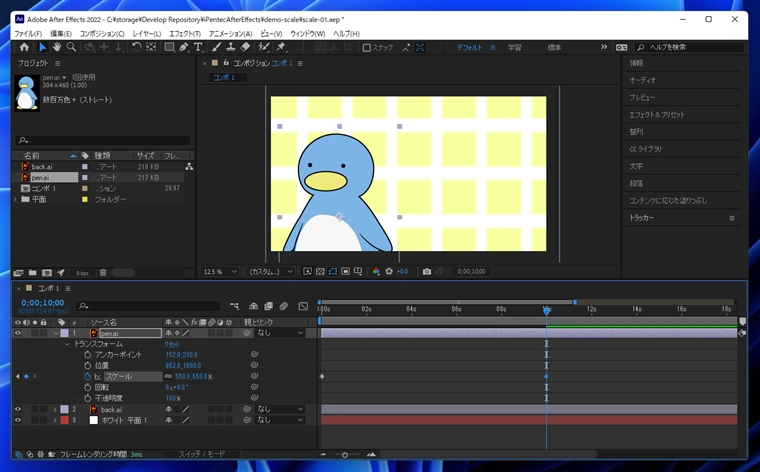Toggle the Scale property stopwatch
The height and width of the screenshot is (472, 760).
click(86, 376)
